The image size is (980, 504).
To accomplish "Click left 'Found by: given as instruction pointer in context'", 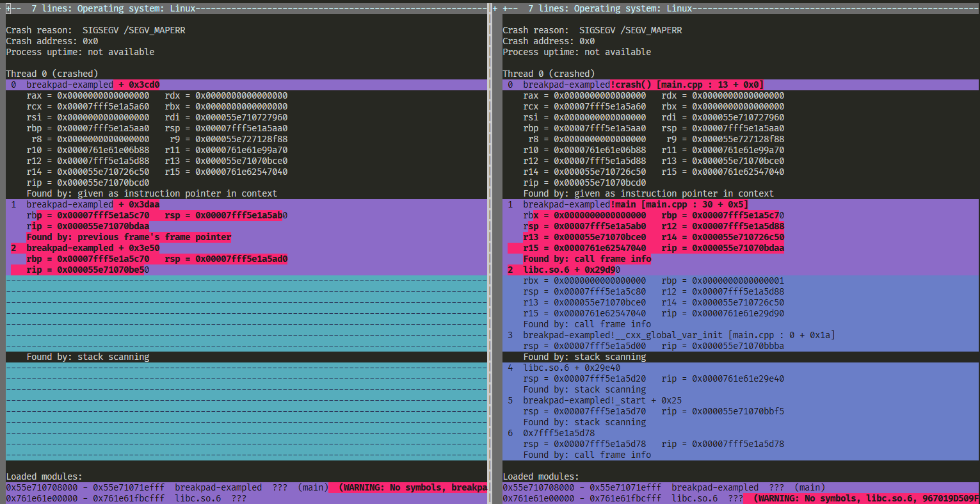I will pos(152,193).
